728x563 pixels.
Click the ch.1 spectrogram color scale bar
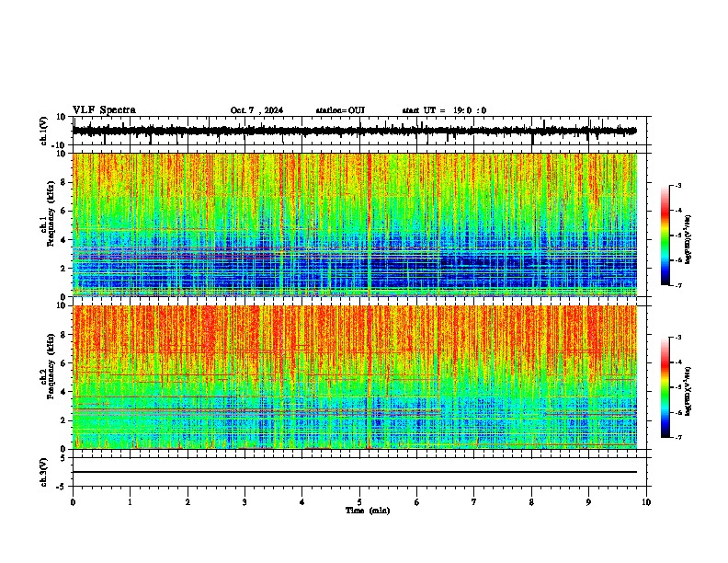point(665,236)
